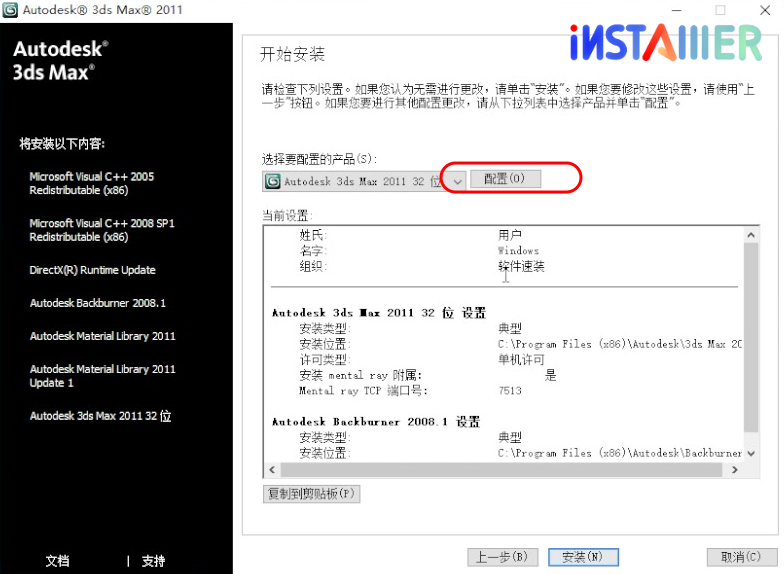Open the 文档 documentation link
The height and width of the screenshot is (574, 784).
coord(58,561)
